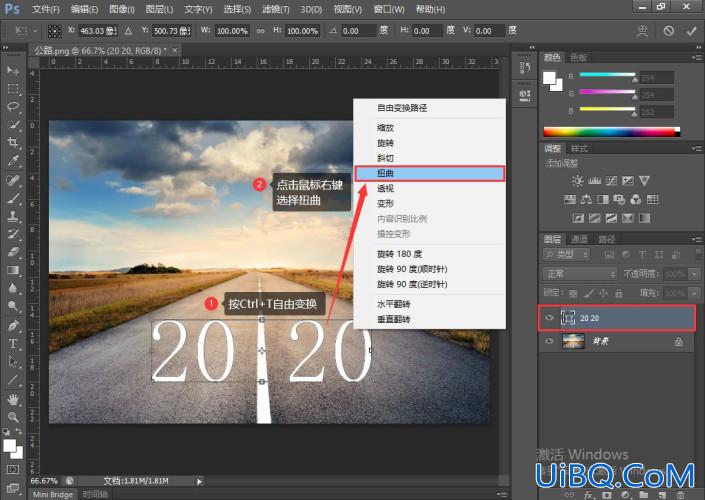Select the Blur tool

click(13, 288)
